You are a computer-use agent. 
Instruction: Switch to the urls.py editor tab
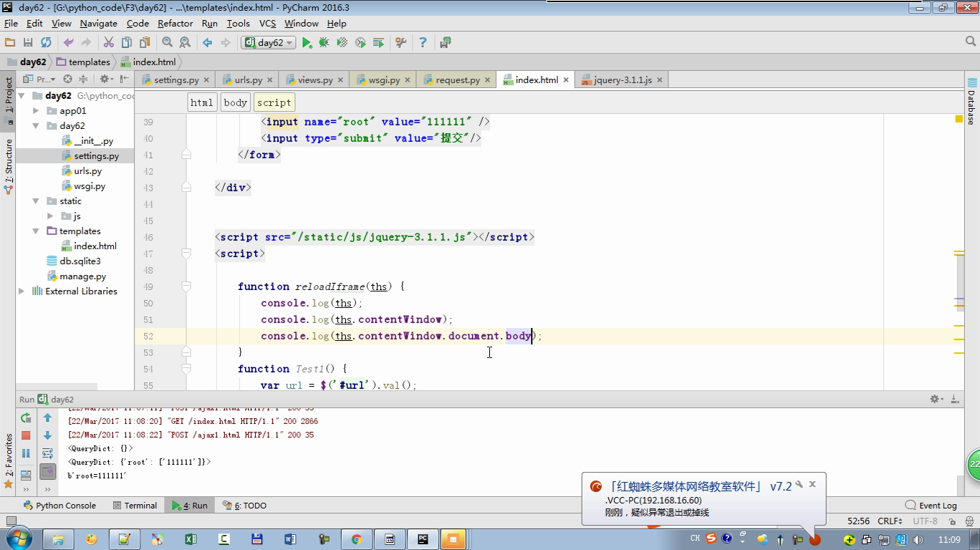point(248,80)
